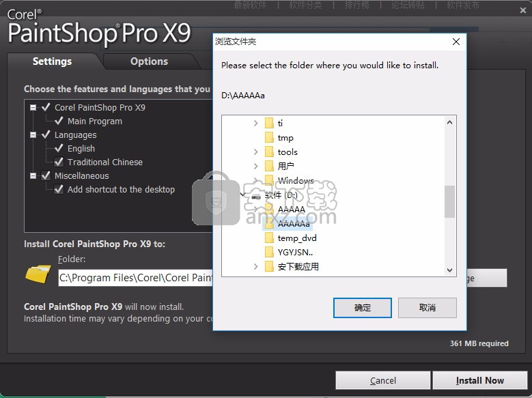Image resolution: width=532 pixels, height=398 pixels.
Task: Select the AAAAAa folder
Action: point(294,224)
